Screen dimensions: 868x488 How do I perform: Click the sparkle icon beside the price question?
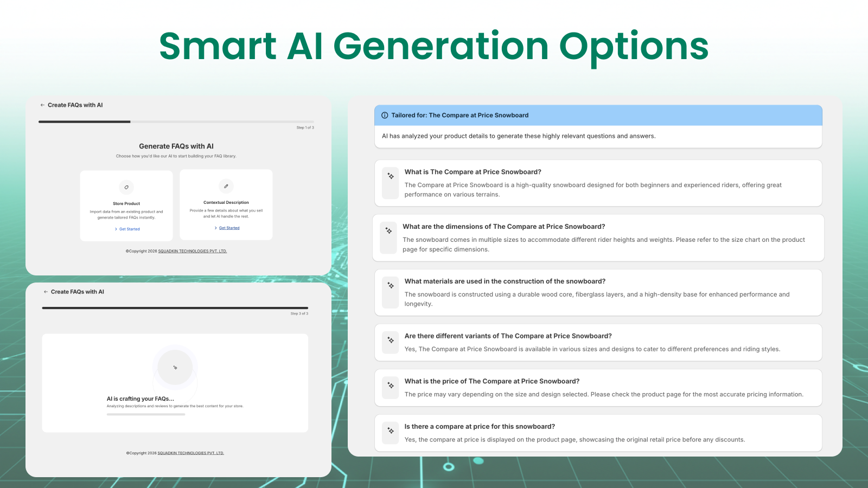[390, 385]
